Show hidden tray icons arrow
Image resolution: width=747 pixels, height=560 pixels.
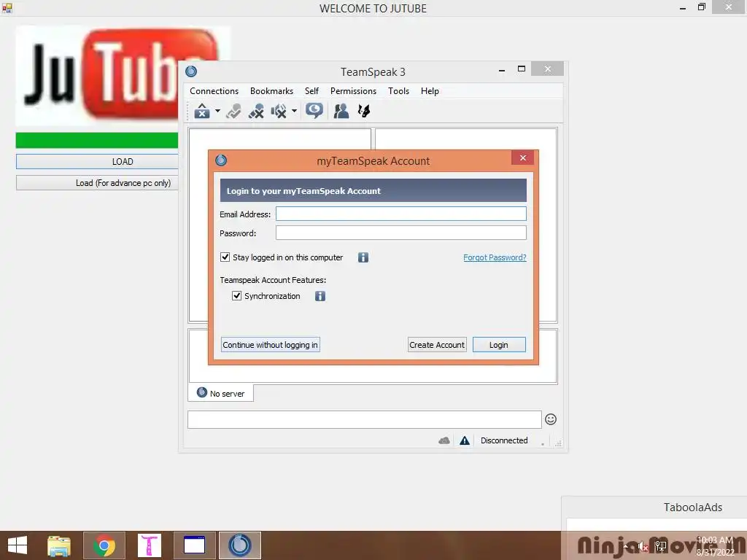pos(626,546)
